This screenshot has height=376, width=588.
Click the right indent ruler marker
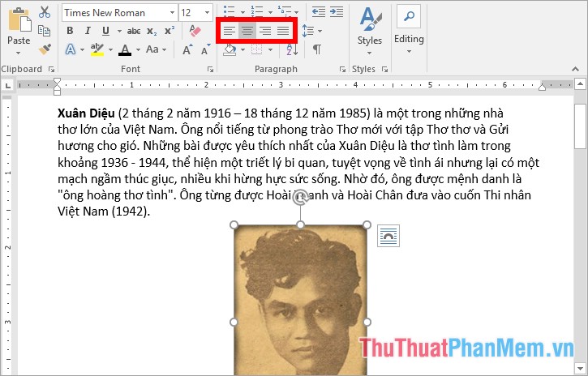pyautogui.click(x=542, y=88)
